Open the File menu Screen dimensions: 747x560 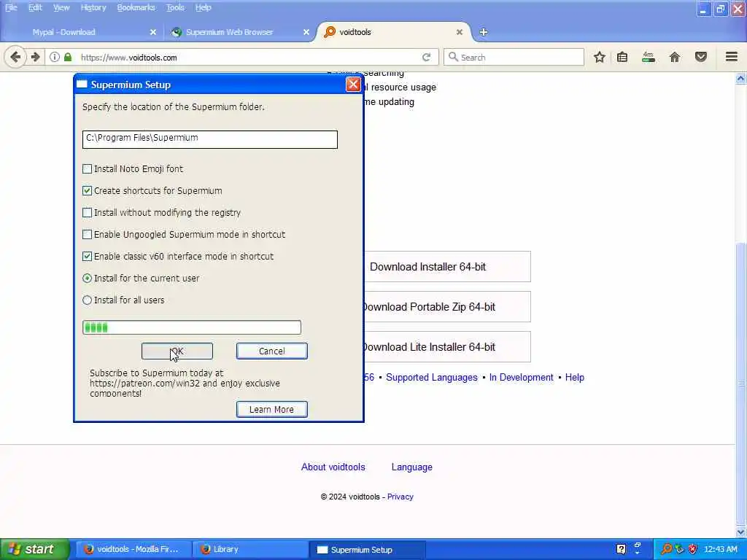point(11,7)
